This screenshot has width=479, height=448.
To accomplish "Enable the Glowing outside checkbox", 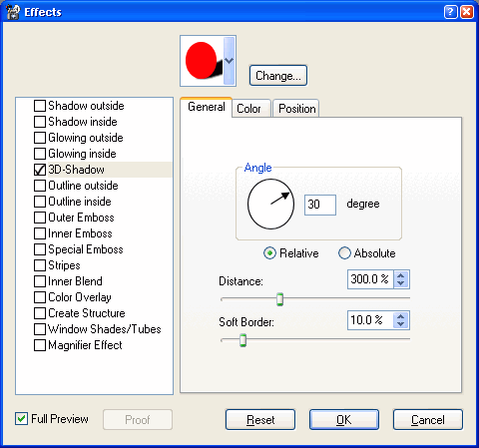I will coord(40,138).
